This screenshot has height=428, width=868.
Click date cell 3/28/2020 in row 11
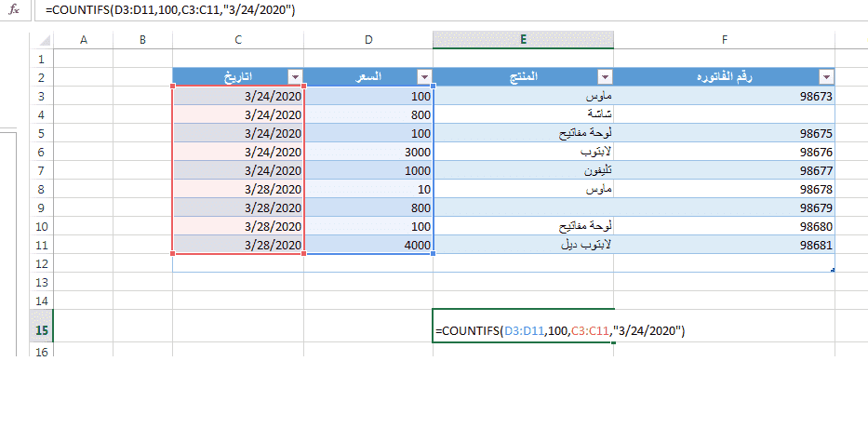click(x=238, y=245)
